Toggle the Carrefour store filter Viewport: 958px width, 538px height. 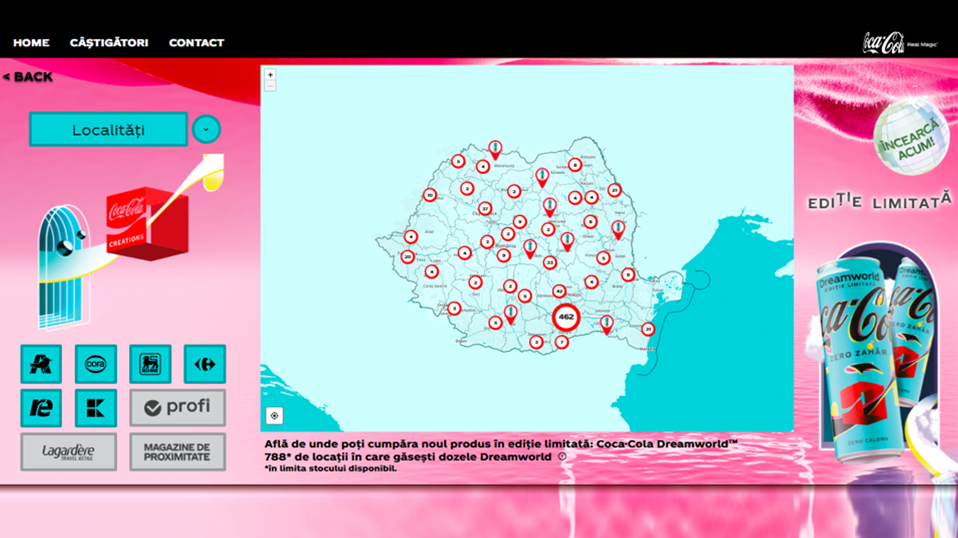pyautogui.click(x=205, y=364)
